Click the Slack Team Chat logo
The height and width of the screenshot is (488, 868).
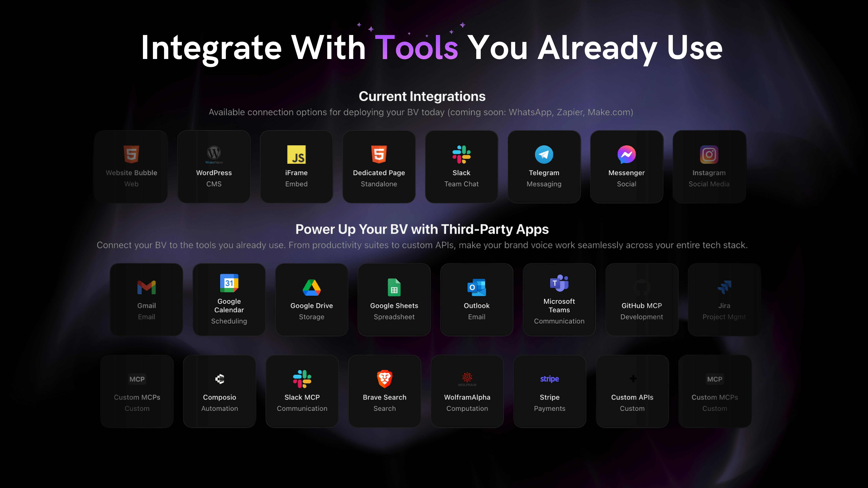(x=462, y=154)
